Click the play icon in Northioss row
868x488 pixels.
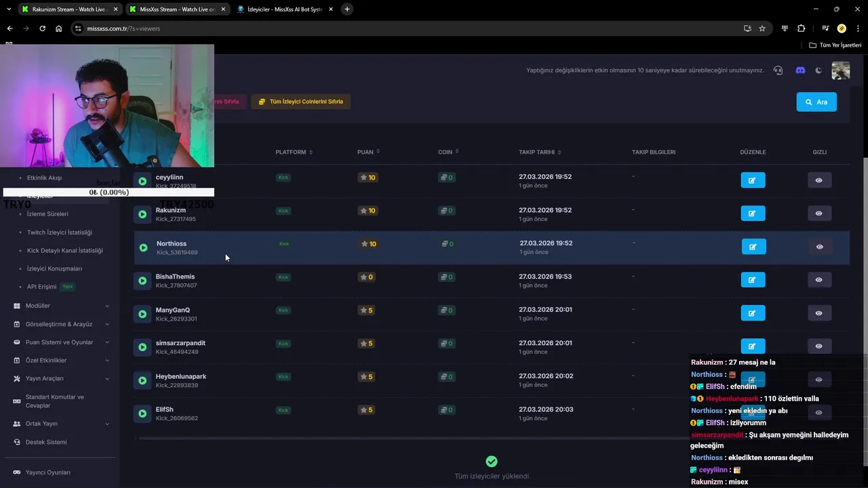[143, 247]
